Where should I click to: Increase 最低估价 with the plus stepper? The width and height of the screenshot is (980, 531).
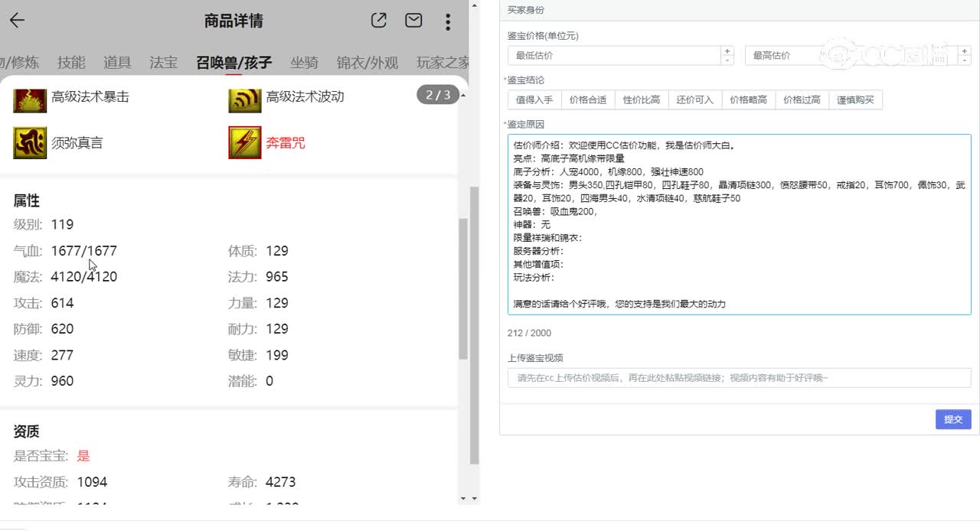[726, 50]
